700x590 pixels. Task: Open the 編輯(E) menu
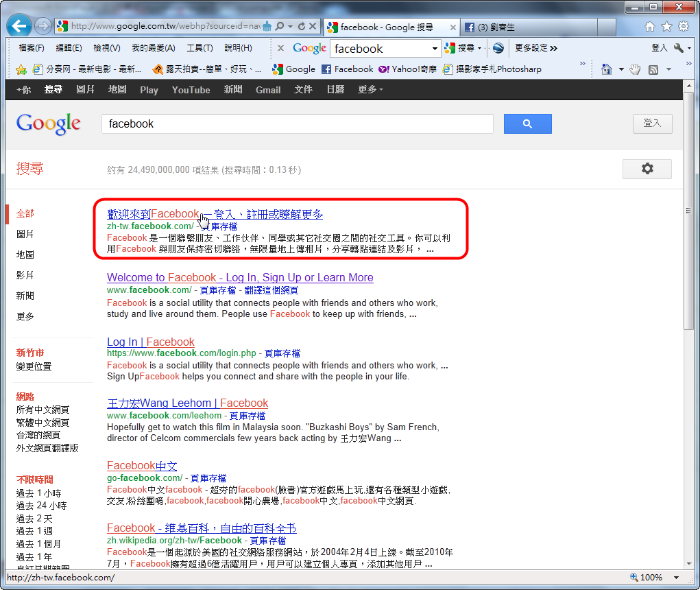coord(69,48)
